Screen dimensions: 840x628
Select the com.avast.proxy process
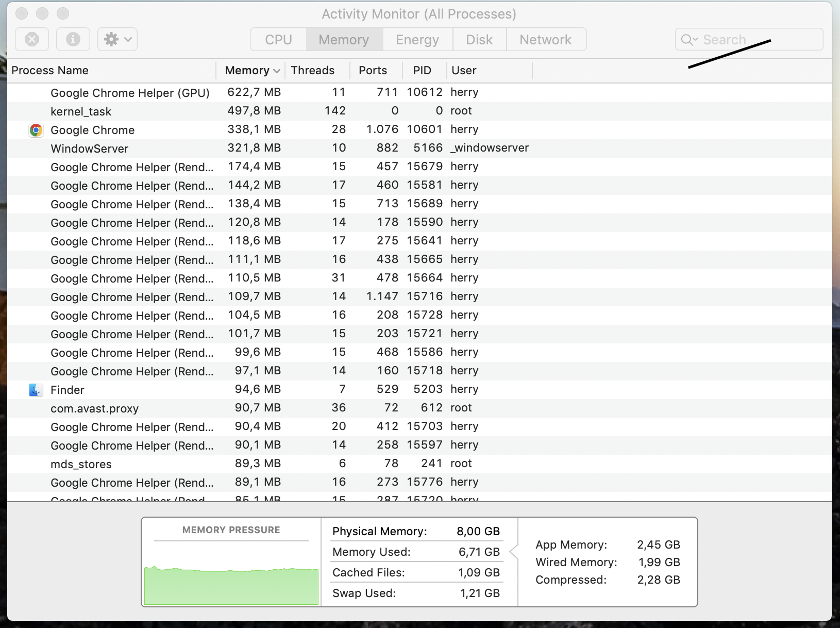pos(94,408)
